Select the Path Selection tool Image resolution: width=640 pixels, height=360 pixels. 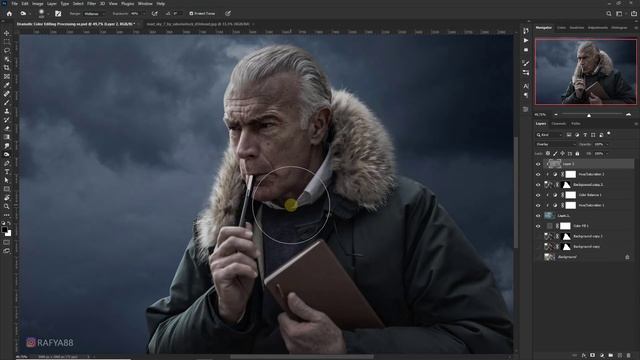7,180
